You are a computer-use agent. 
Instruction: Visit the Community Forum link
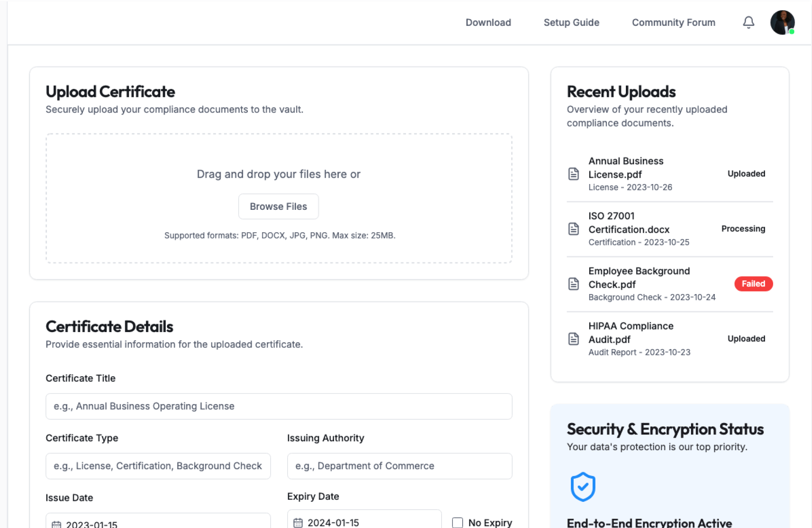pyautogui.click(x=673, y=22)
